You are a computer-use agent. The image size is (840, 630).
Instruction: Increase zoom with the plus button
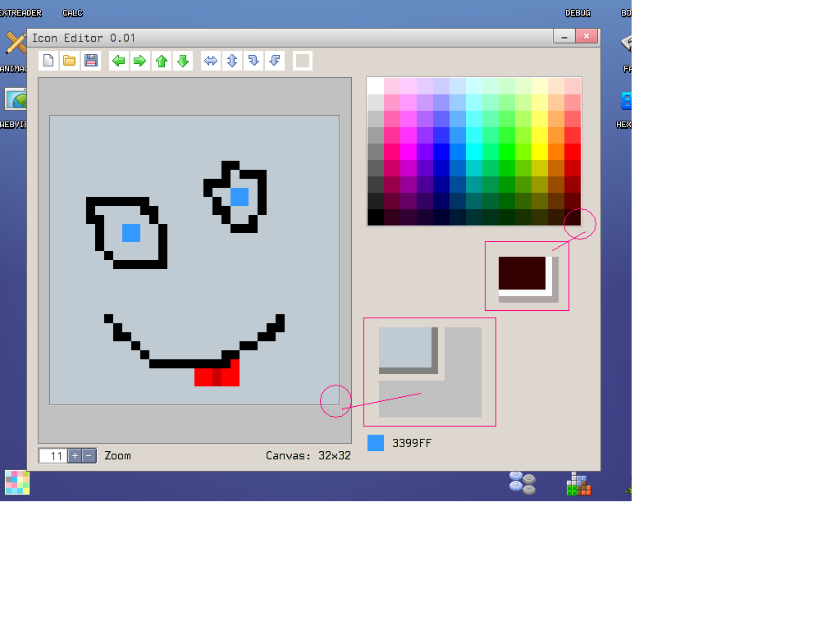coord(75,455)
